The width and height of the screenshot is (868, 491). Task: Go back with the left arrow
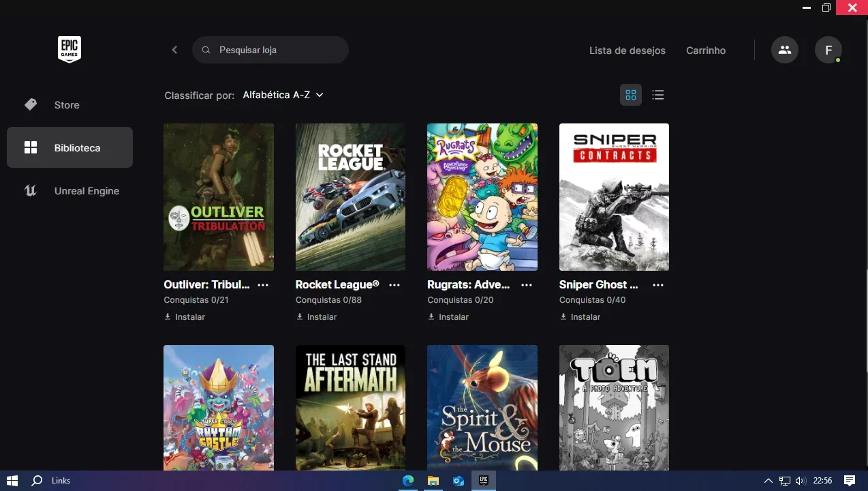click(x=174, y=50)
